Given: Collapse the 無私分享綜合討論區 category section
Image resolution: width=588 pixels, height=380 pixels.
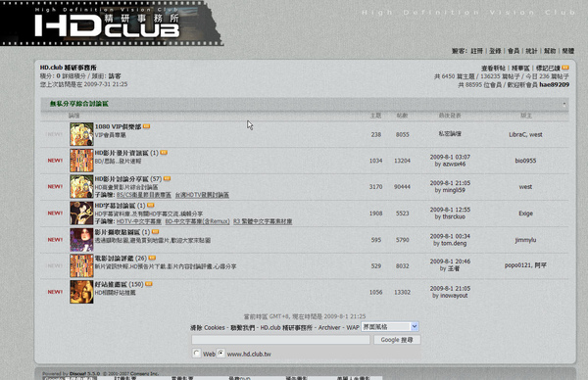Looking at the screenshot, I should click(x=564, y=104).
